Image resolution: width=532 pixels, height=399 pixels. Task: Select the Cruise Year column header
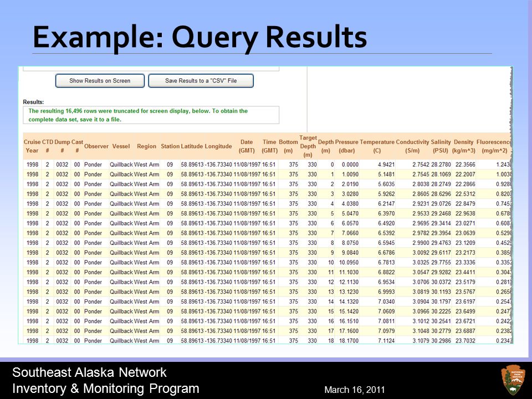coord(32,146)
